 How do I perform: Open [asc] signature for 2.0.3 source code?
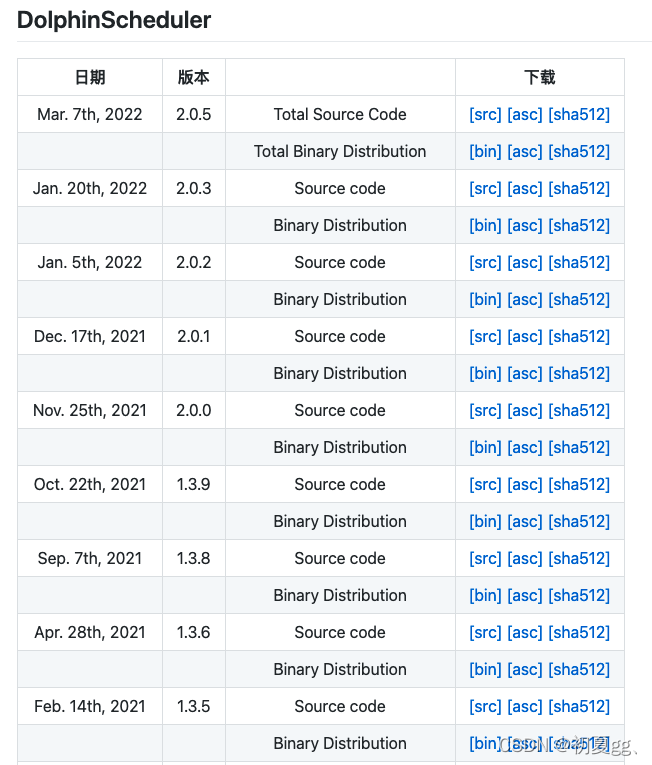[525, 188]
